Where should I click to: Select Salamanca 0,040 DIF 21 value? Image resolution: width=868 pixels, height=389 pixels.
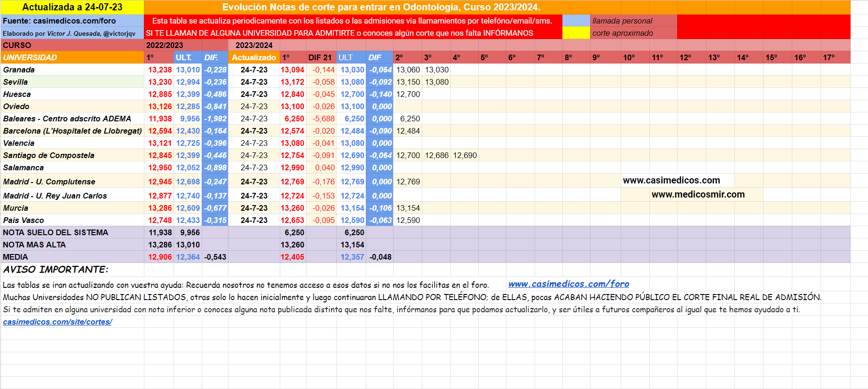[x=322, y=167]
